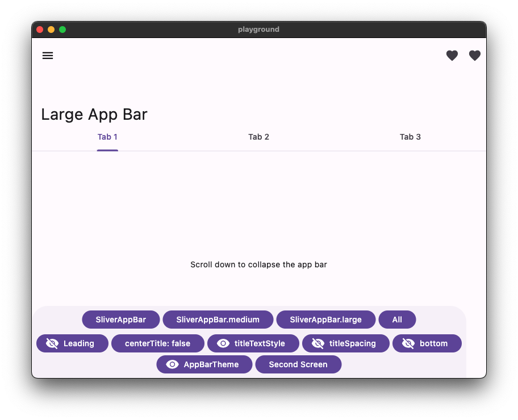Screen dimensions: 518x420
Task: Click the rightmost heart icon in app bar
Action: pyautogui.click(x=475, y=56)
